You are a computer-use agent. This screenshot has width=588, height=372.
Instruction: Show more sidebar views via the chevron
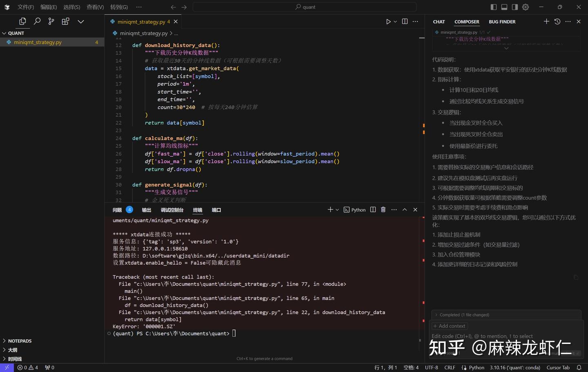(x=81, y=22)
